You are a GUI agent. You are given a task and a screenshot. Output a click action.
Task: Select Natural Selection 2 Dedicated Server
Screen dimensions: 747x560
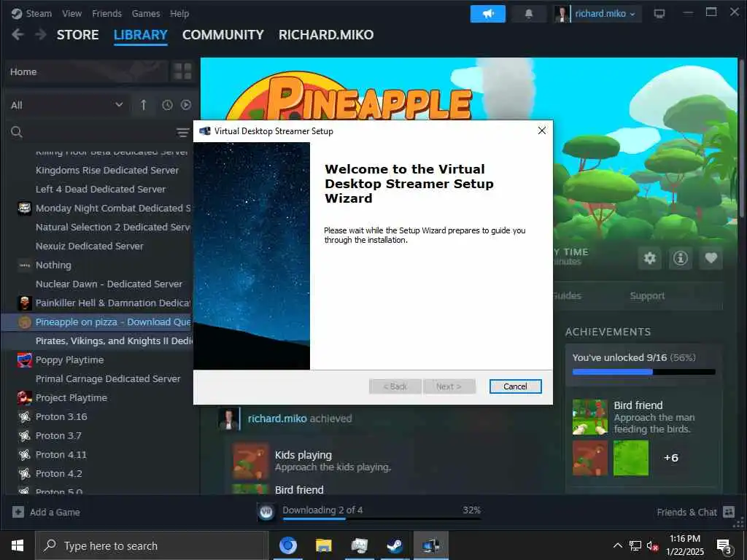(113, 227)
